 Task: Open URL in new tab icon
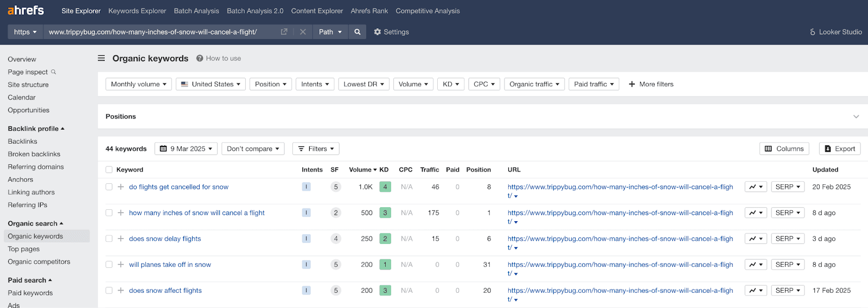[x=284, y=32]
